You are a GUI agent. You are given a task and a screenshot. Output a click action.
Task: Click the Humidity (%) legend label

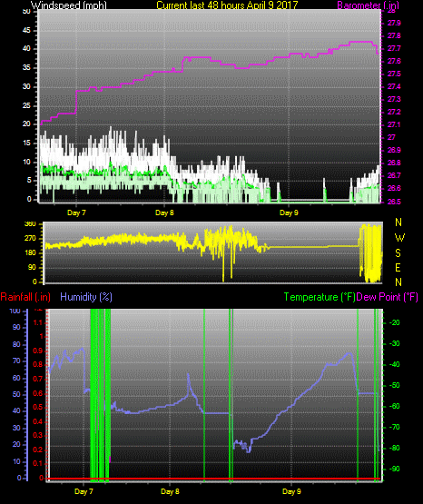coord(86,297)
